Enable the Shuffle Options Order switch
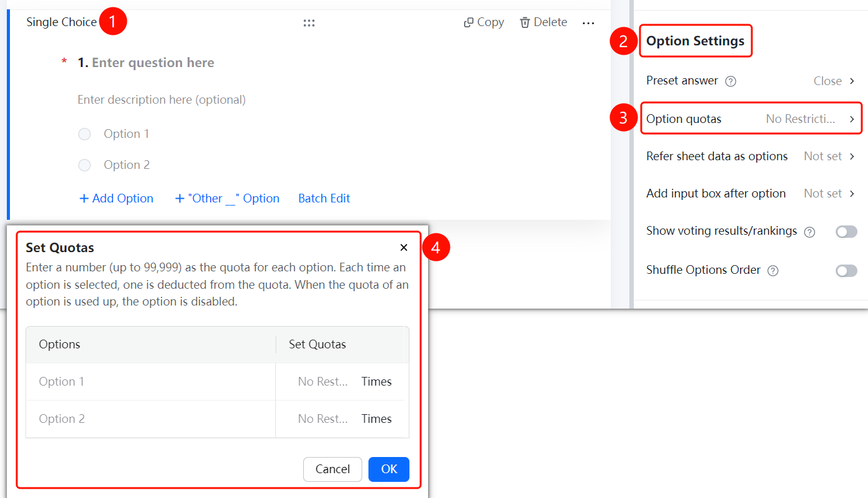The height and width of the screenshot is (498, 868). [846, 271]
